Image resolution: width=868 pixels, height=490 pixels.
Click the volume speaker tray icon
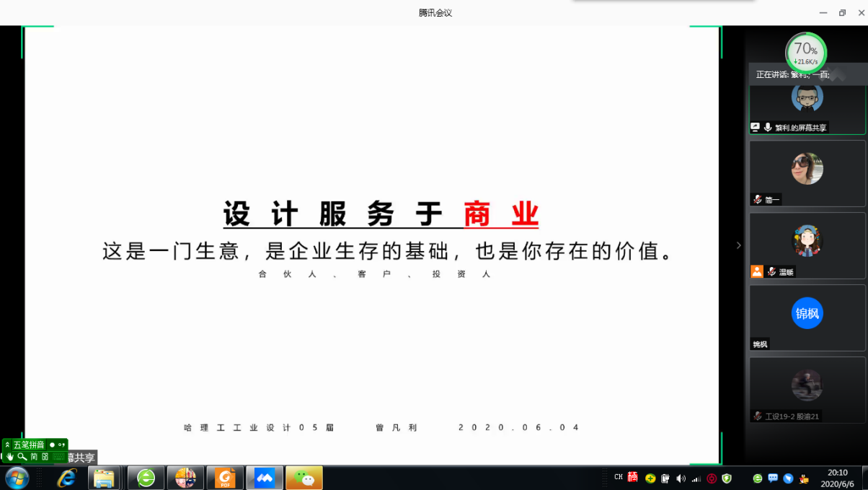click(x=681, y=478)
